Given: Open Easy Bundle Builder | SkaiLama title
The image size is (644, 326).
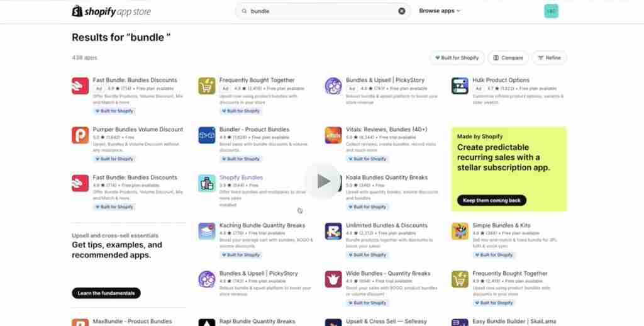Looking at the screenshot, I should 514,322.
